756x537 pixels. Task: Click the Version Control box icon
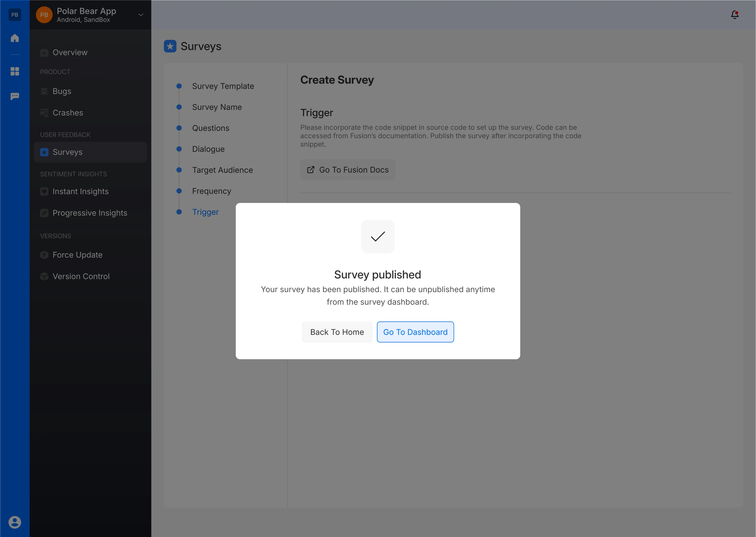click(x=44, y=276)
